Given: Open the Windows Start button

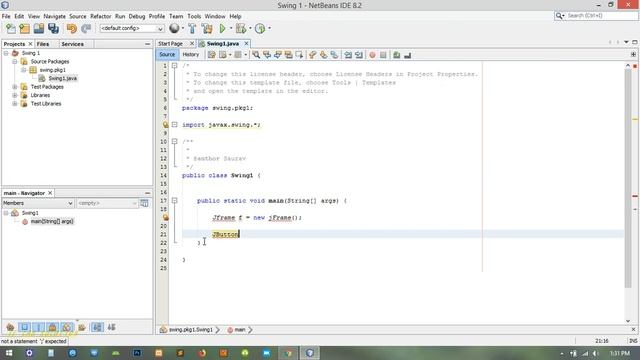Looking at the screenshot, I should tap(8, 353).
